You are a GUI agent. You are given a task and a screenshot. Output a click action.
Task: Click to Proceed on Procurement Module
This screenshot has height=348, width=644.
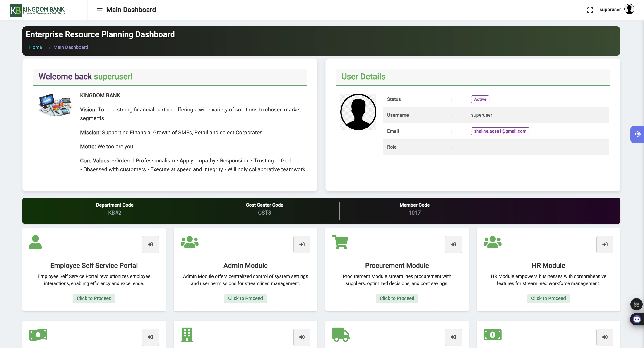tap(397, 298)
